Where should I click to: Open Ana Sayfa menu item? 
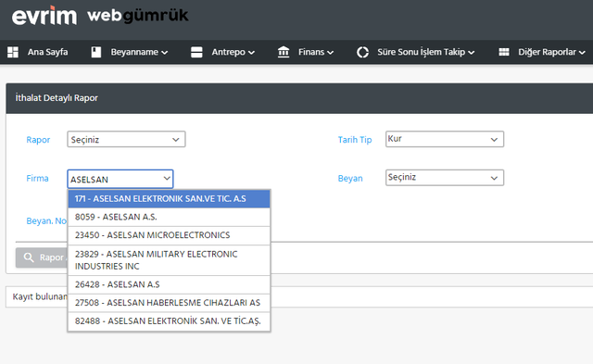(x=47, y=52)
